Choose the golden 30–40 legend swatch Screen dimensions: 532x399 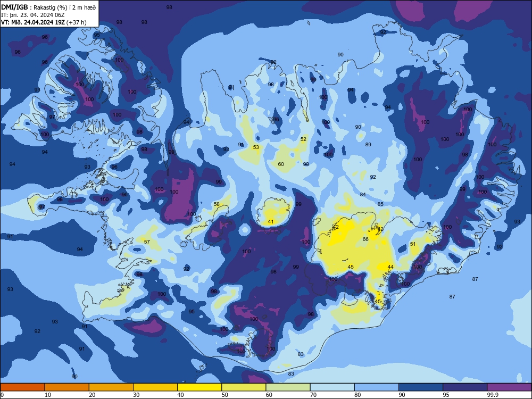pos(155,387)
